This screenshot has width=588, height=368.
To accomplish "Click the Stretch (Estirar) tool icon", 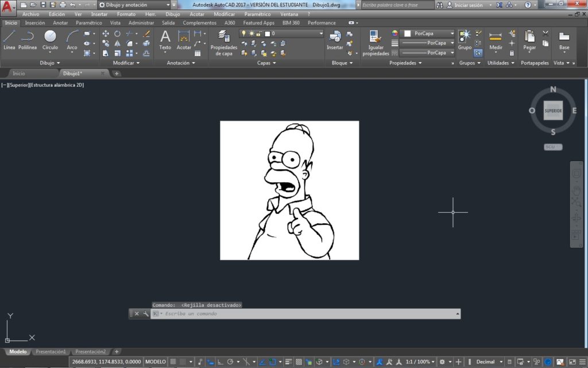I will [x=106, y=53].
